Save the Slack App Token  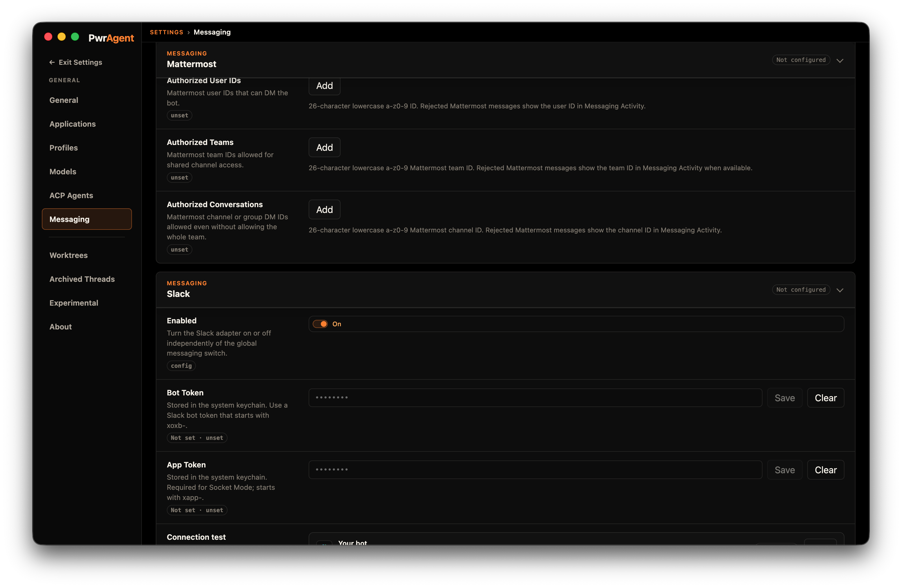point(785,470)
